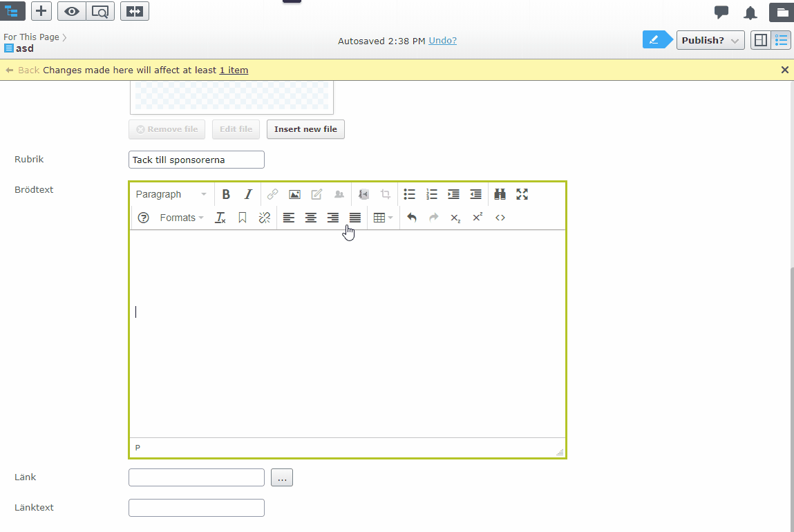Center align the text
This screenshot has width=794, height=532.
coord(311,218)
